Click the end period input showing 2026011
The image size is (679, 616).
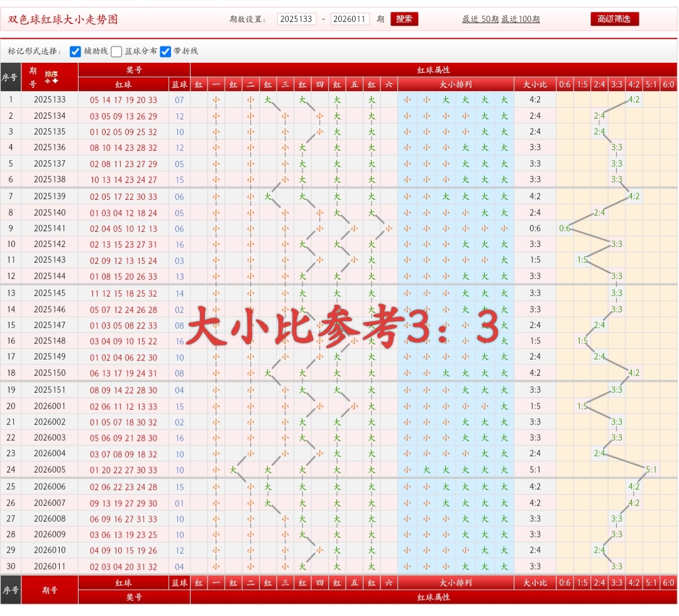click(350, 19)
